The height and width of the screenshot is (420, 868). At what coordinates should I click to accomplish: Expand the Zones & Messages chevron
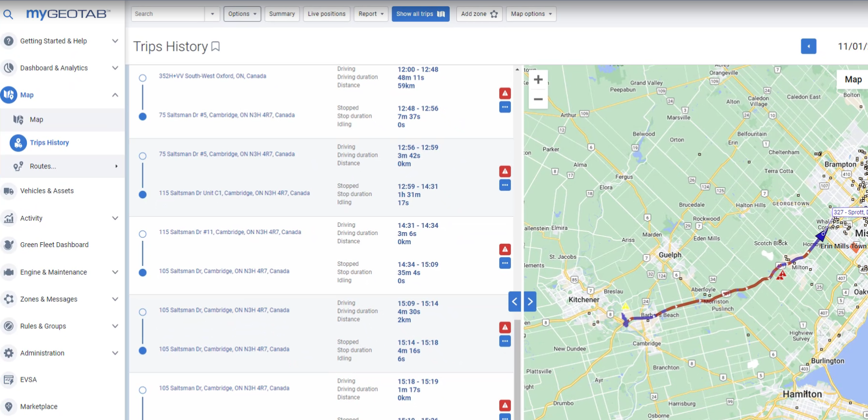click(x=115, y=299)
